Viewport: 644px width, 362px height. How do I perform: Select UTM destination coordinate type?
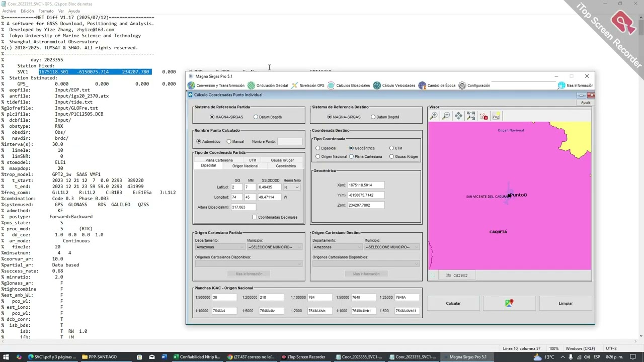click(395, 148)
